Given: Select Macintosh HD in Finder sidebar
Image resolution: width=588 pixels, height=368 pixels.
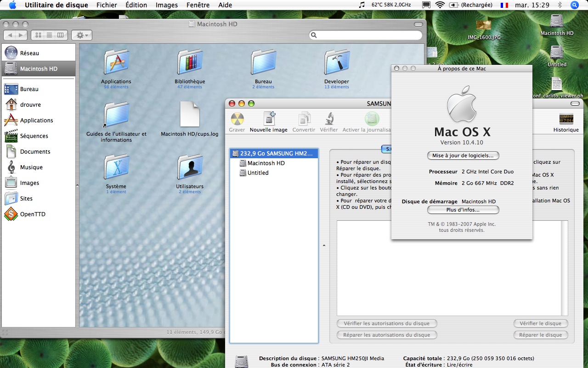Looking at the screenshot, I should [38, 69].
